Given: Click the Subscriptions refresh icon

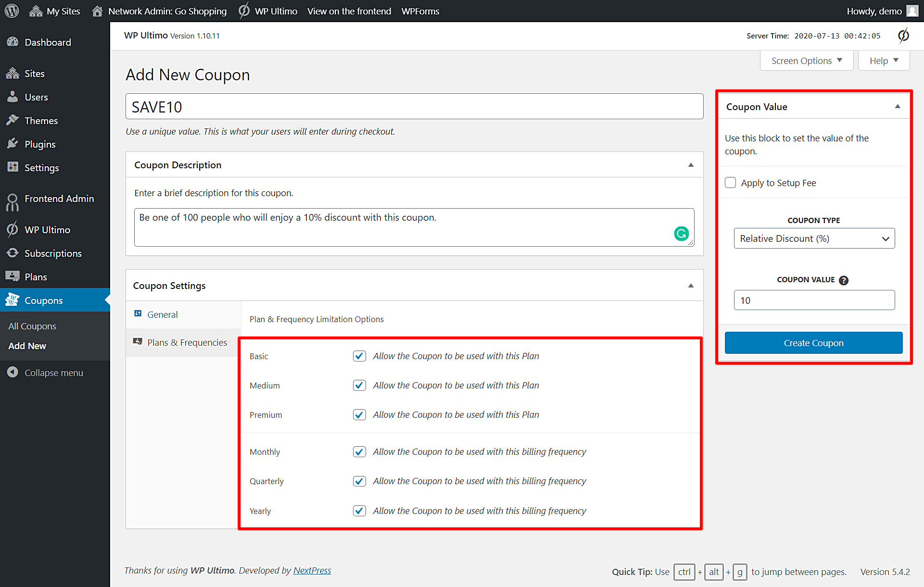Looking at the screenshot, I should point(13,253).
